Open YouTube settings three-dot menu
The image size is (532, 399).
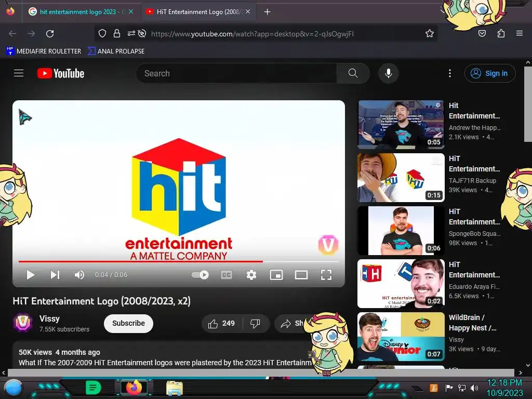point(450,73)
